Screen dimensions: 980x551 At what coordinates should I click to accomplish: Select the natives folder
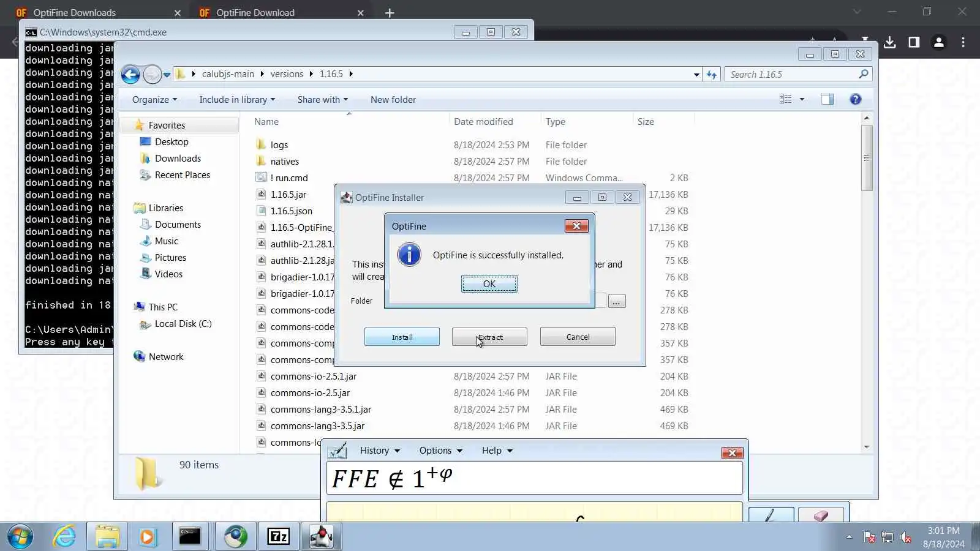tap(284, 161)
